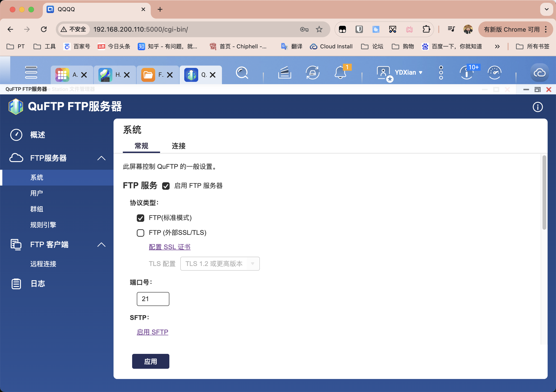Bookmark this page with the star

pyautogui.click(x=319, y=29)
